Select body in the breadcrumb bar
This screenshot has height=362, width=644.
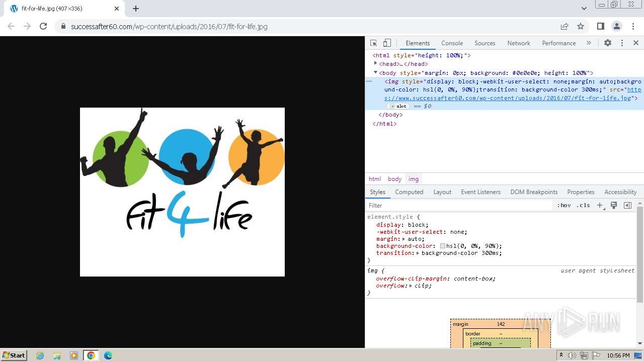[x=394, y=179]
